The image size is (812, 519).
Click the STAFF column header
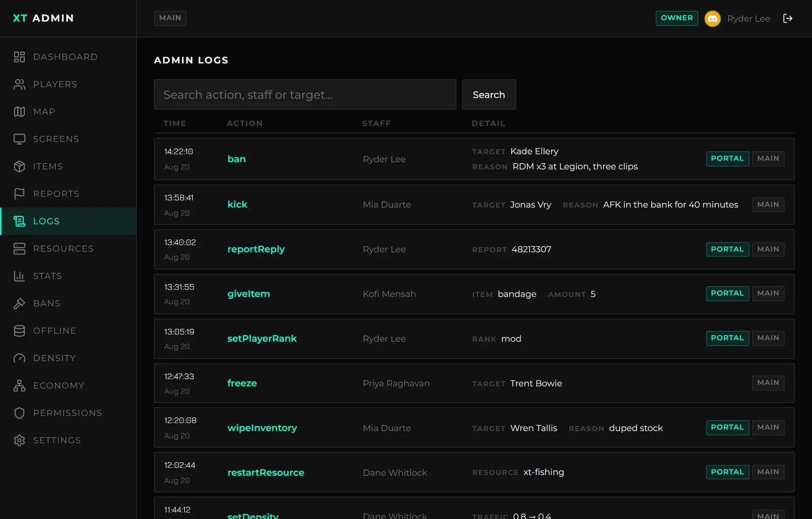(377, 123)
